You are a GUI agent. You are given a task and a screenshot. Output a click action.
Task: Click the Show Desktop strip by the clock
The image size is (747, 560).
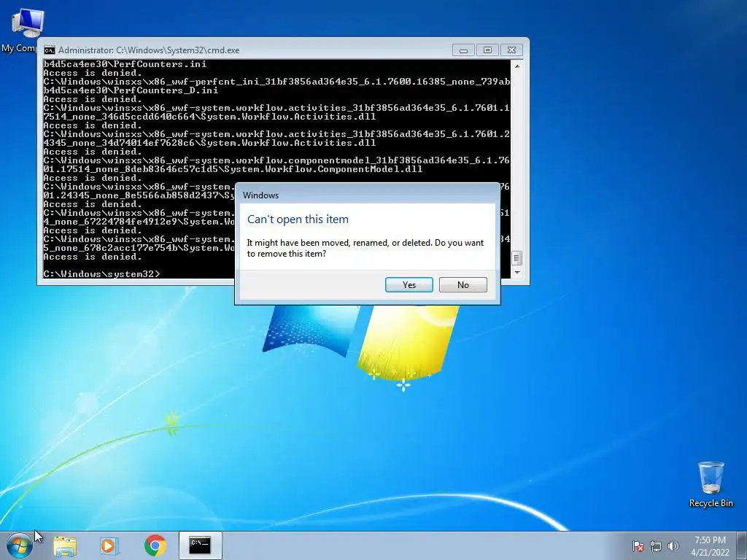[742, 545]
